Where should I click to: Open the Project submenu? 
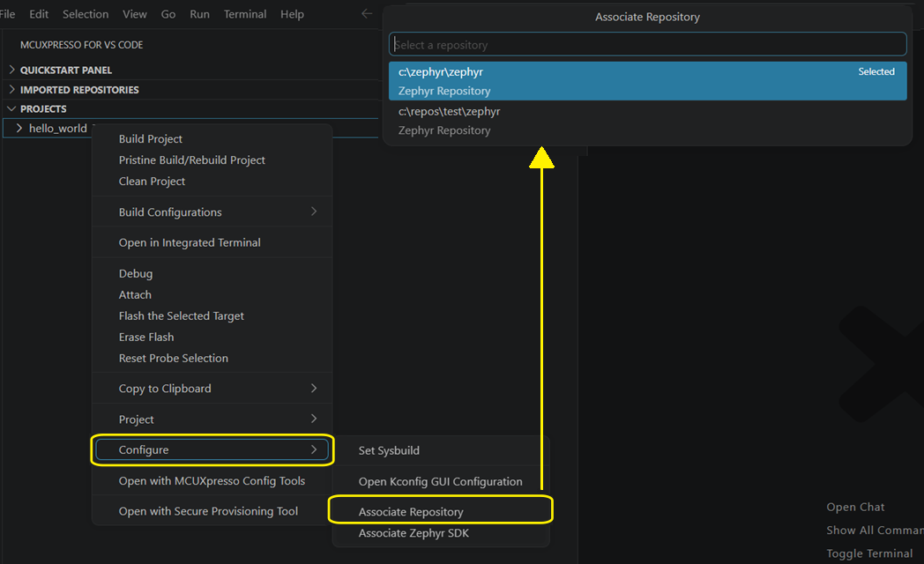coord(212,419)
